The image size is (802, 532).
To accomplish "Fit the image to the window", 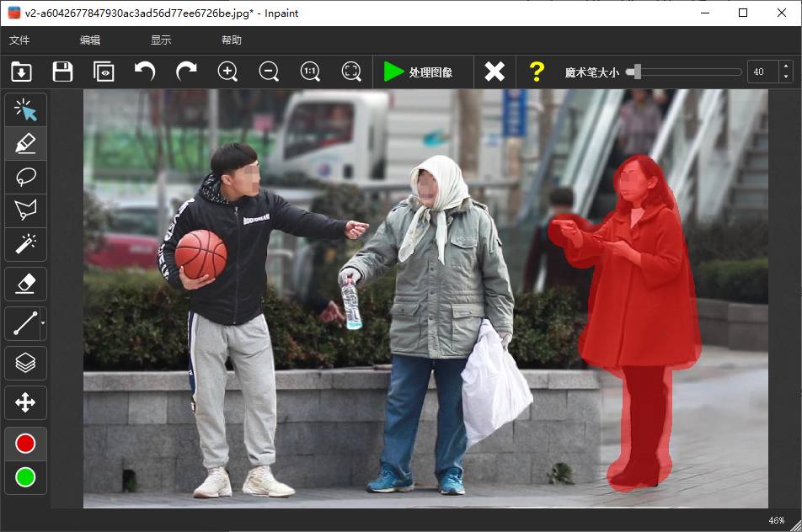I will click(351, 72).
